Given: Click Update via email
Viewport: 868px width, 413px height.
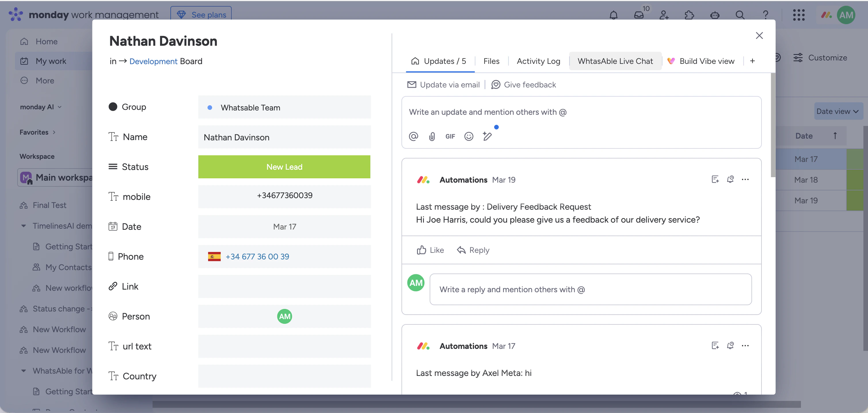Looking at the screenshot, I should click(443, 85).
